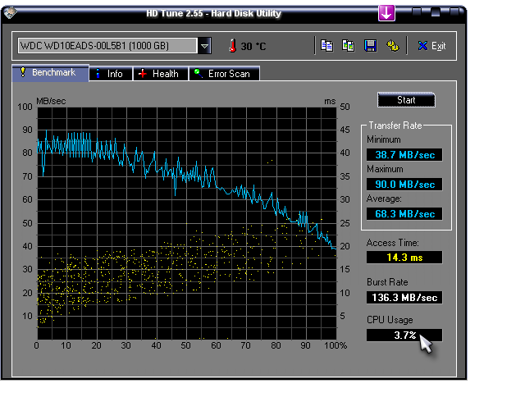Copy screenshot to clipboard icon
This screenshot has height=420, width=525.
pyautogui.click(x=348, y=46)
